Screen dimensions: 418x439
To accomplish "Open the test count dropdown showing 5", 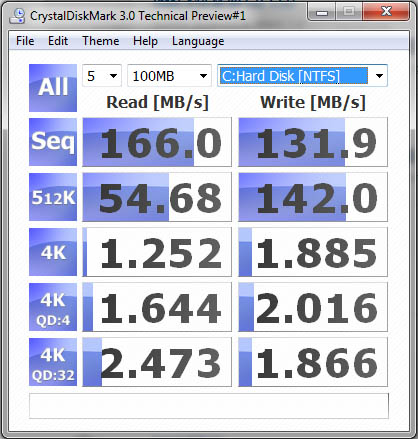I will (102, 76).
